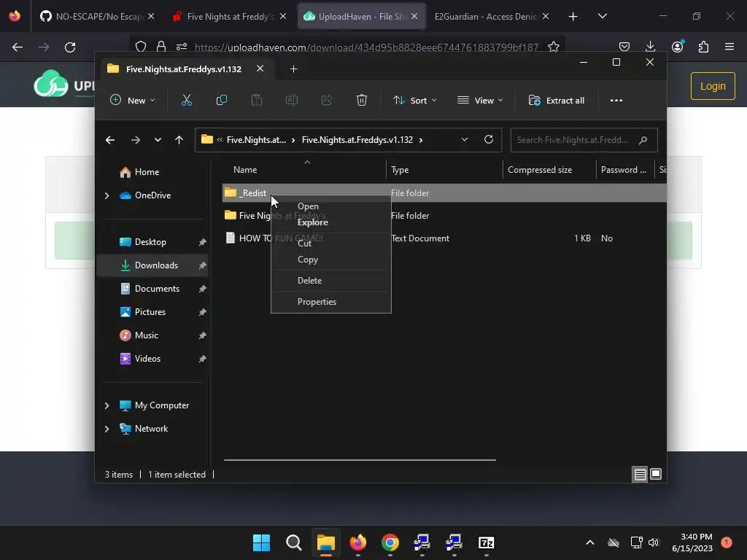747x560 pixels.
Task: Open the clock and date in taskbar
Action: (x=692, y=542)
